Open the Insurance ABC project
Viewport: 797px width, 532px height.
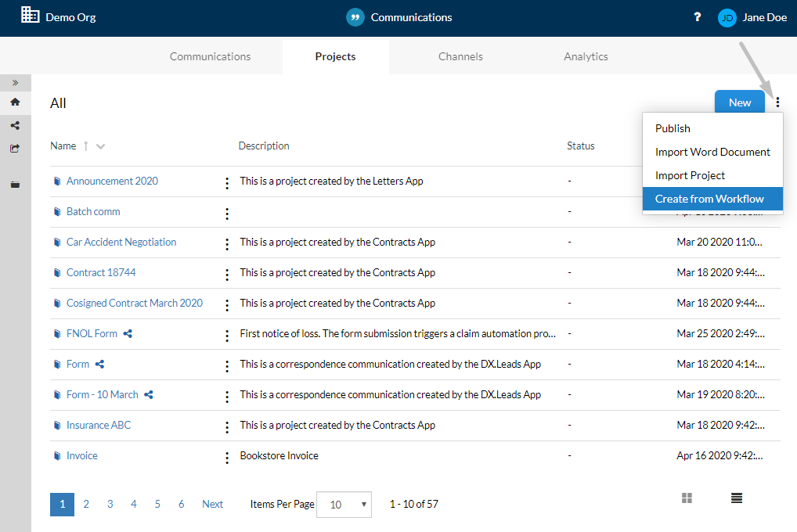point(99,425)
